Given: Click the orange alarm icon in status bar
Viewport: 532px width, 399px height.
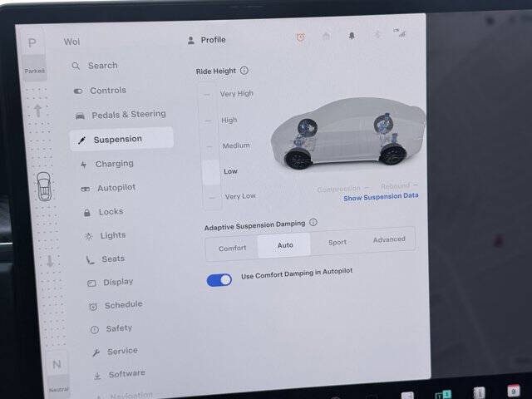Looking at the screenshot, I should coord(301,37).
